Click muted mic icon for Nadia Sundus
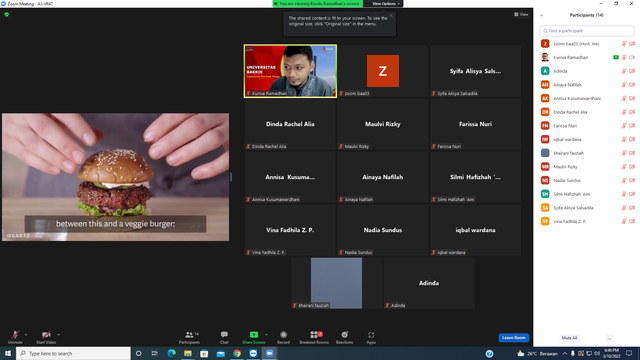Viewport: 640px width, 360px height. (624, 180)
